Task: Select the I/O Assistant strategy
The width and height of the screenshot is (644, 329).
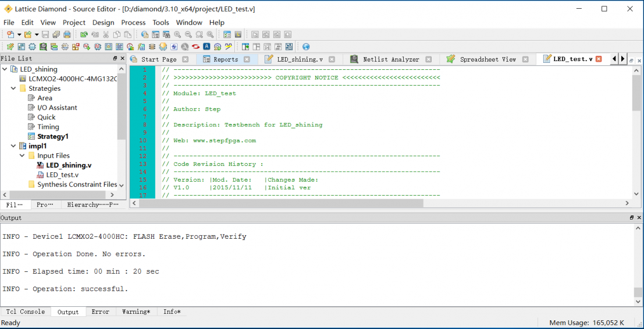Action: pos(57,107)
